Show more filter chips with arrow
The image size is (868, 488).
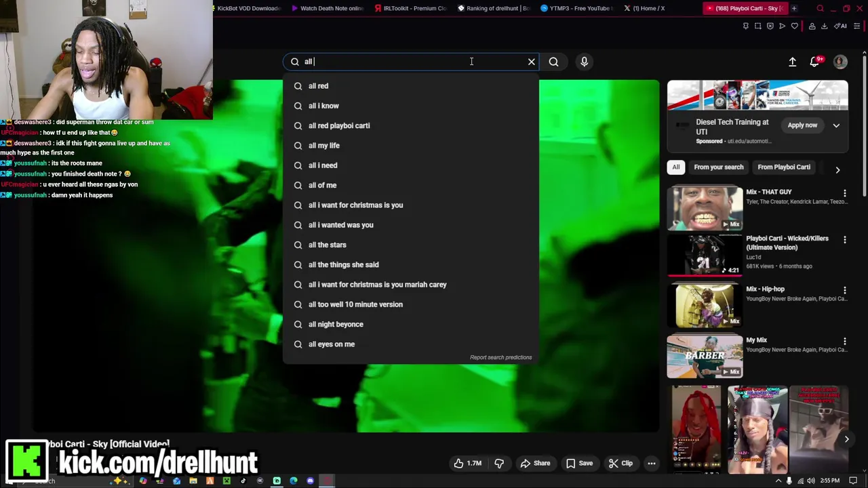[837, 170]
